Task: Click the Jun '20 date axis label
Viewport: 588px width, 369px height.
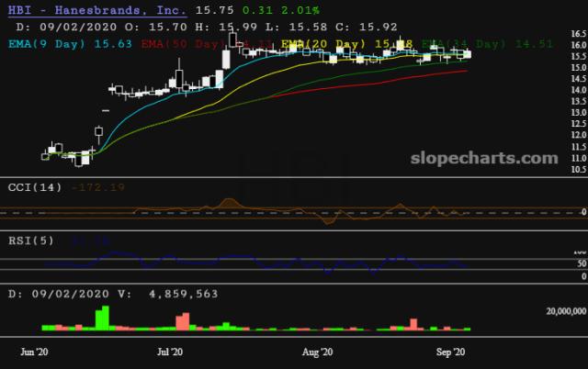Action: point(37,352)
